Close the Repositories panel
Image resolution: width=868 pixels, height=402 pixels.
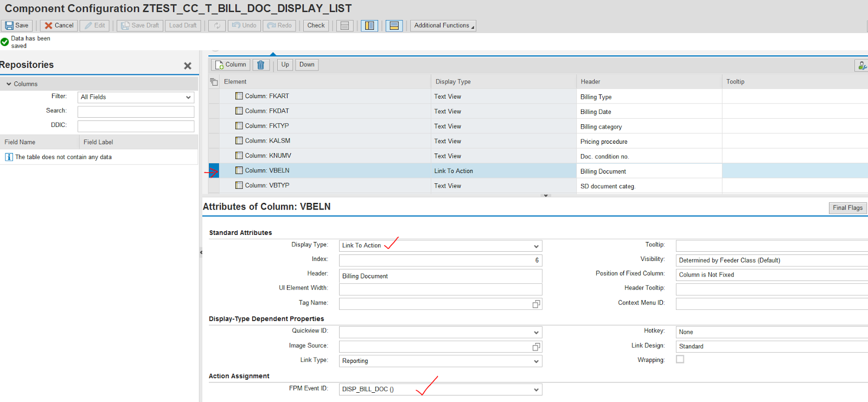pyautogui.click(x=188, y=66)
